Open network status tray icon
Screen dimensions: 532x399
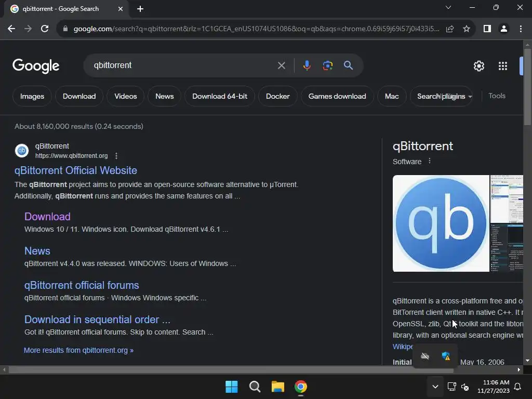click(x=451, y=387)
